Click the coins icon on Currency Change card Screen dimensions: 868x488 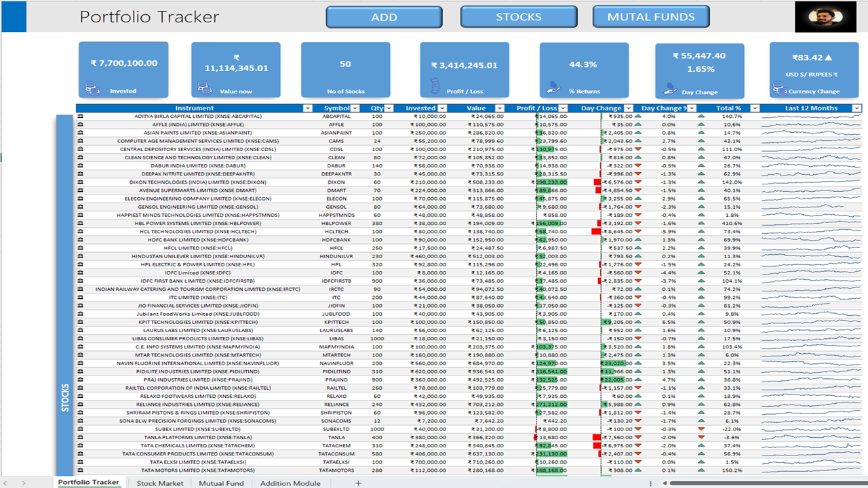point(778,88)
